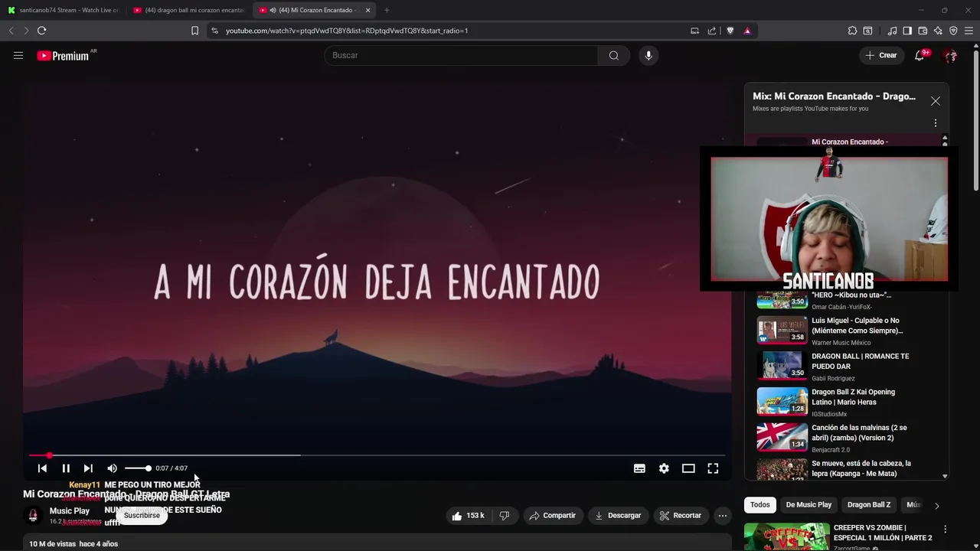Open the Brave VPN shield icon

pyautogui.click(x=953, y=31)
